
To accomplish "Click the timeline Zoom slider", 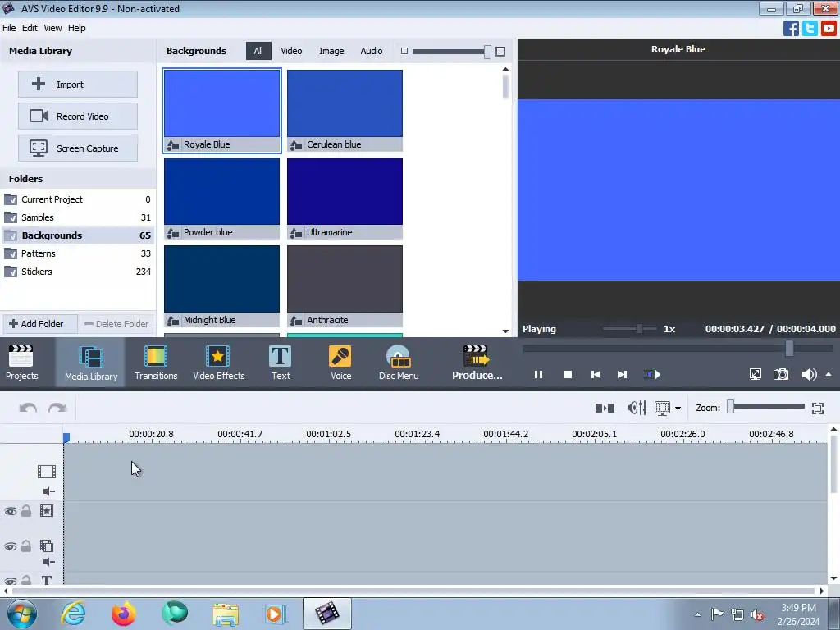I will click(765, 407).
